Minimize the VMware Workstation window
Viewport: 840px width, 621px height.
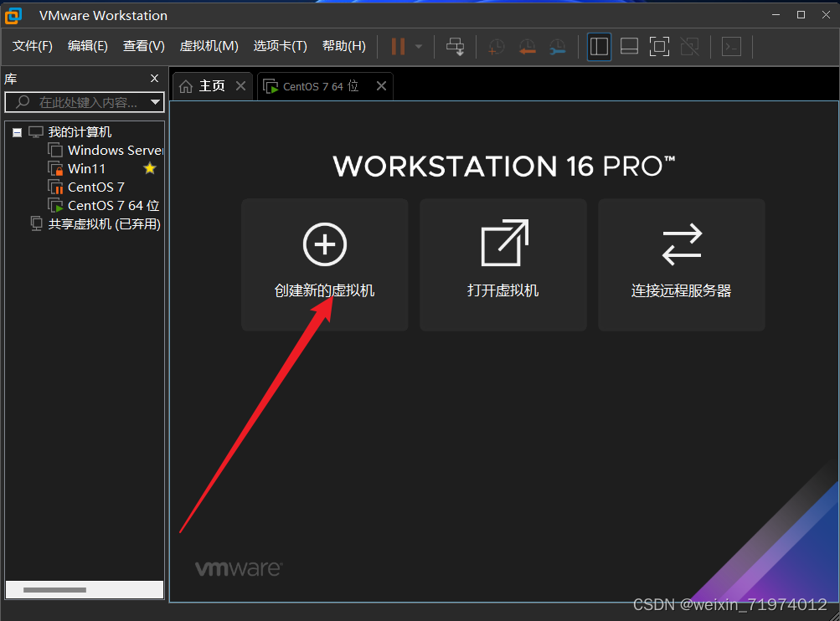point(776,15)
